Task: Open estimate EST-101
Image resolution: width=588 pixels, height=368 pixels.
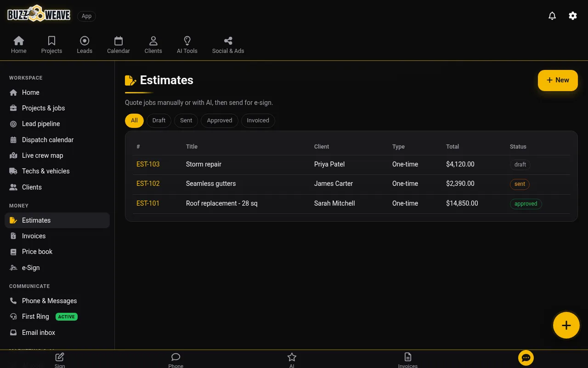Action: (x=148, y=203)
